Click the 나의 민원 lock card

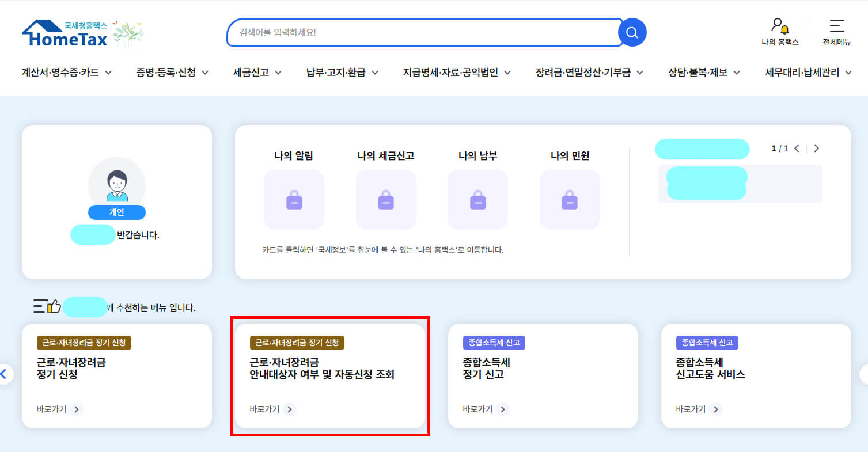point(570,199)
